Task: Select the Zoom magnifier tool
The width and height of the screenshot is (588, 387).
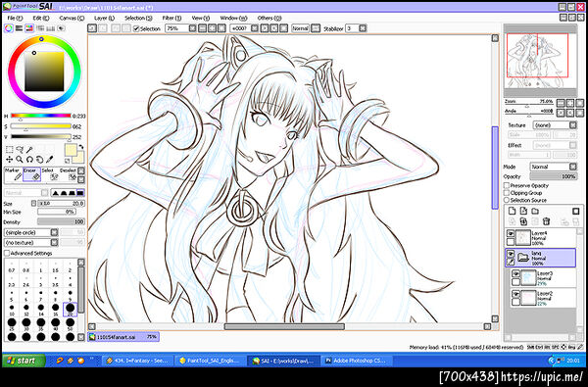Action: click(20, 160)
